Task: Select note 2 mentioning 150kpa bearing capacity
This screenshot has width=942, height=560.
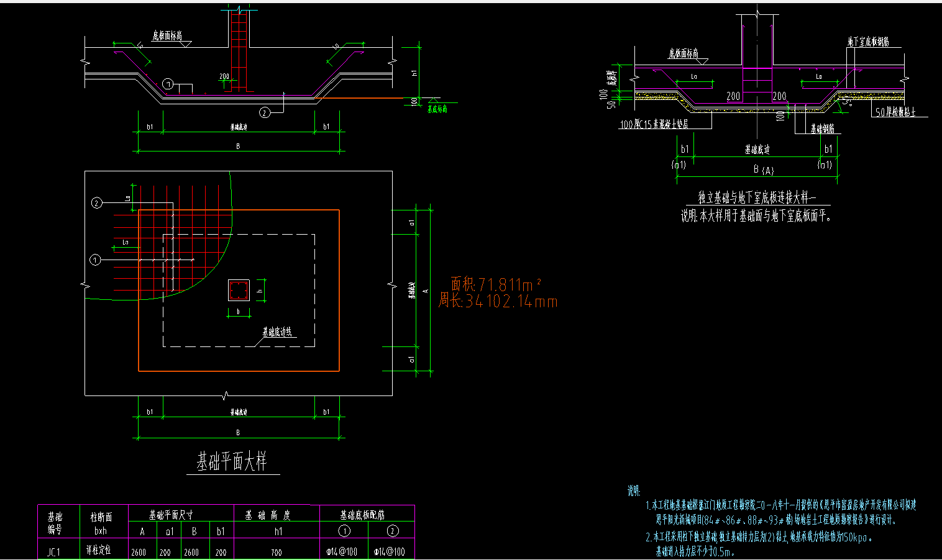Action: coord(759,538)
